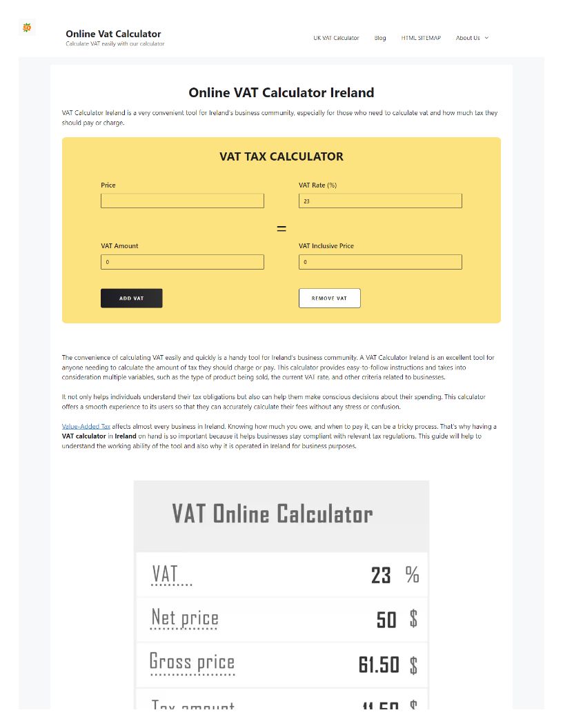Click the equals sign in the calculator
563x728 pixels.
coord(281,228)
